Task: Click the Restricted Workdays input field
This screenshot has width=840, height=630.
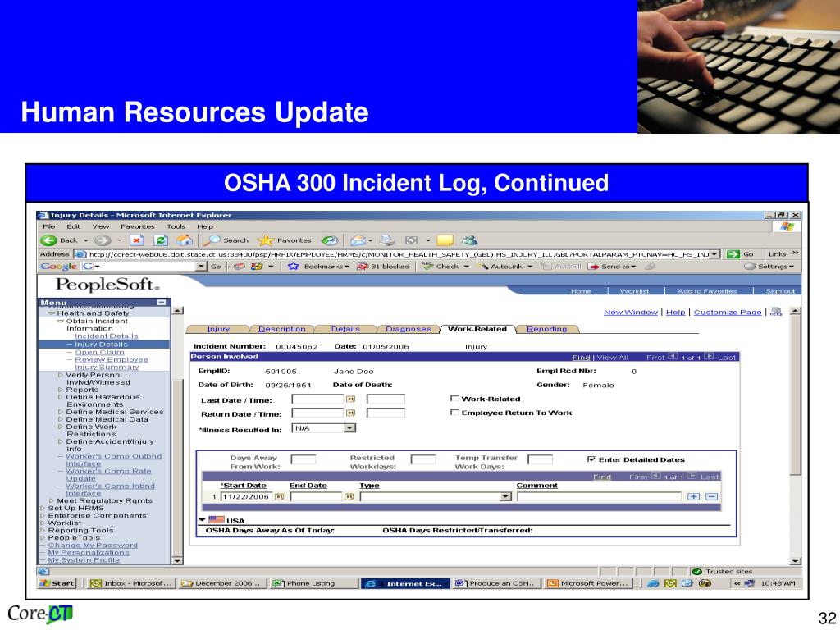Action: click(422, 459)
